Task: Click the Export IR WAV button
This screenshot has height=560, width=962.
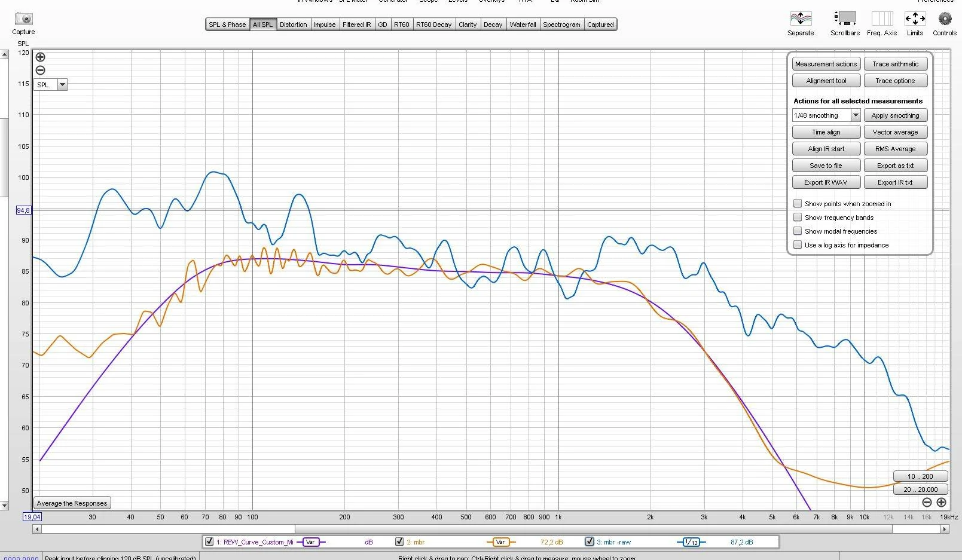Action: 826,182
